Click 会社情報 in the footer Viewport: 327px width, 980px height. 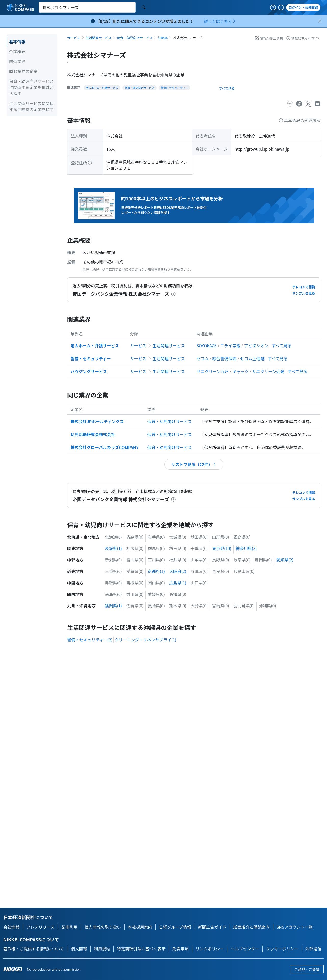point(11,927)
